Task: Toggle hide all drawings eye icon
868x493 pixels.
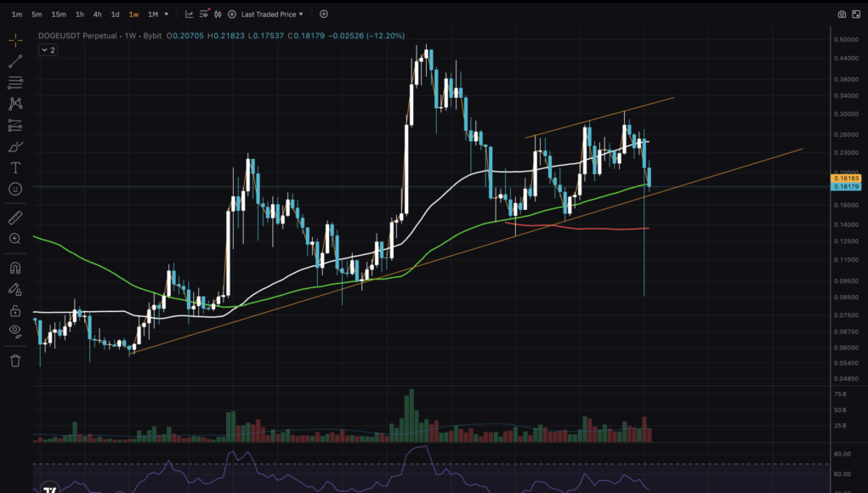Action: 15,330
